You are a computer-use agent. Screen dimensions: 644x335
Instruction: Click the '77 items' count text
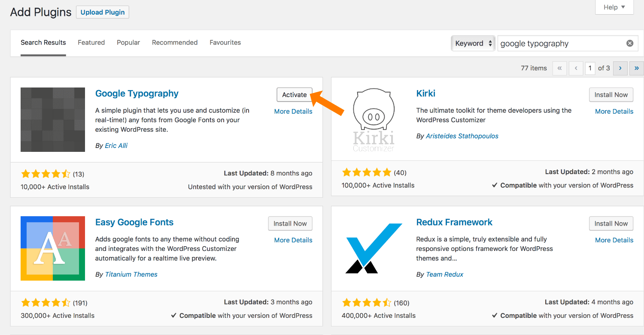click(x=534, y=68)
